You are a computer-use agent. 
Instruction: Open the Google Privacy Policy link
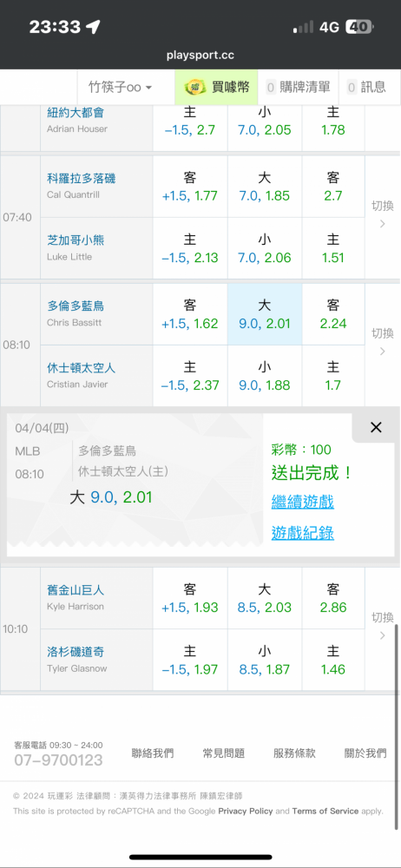pos(246,811)
